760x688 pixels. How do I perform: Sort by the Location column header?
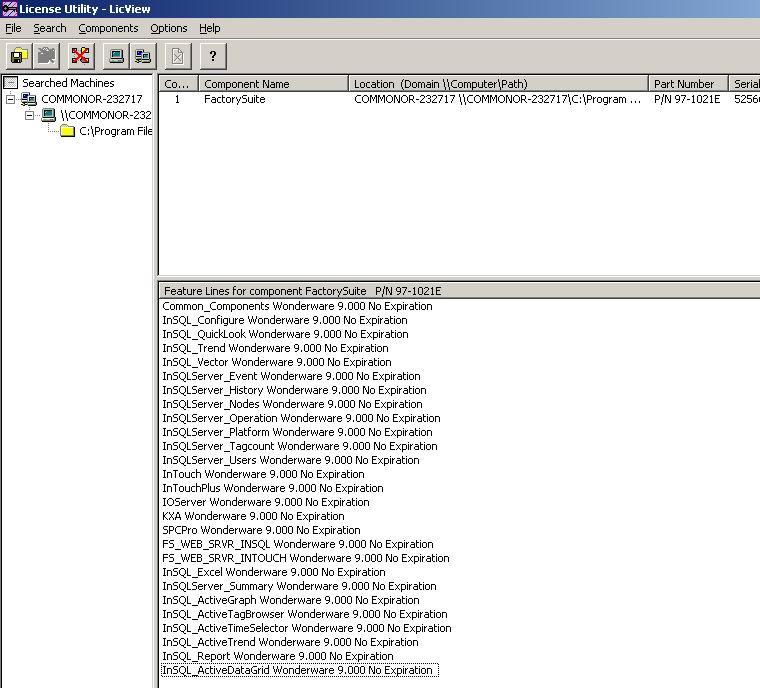pos(499,84)
